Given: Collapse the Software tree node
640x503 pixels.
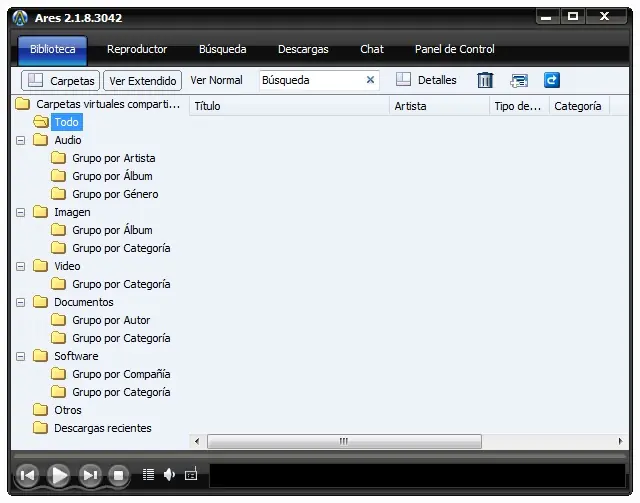Looking at the screenshot, I should click(20, 356).
